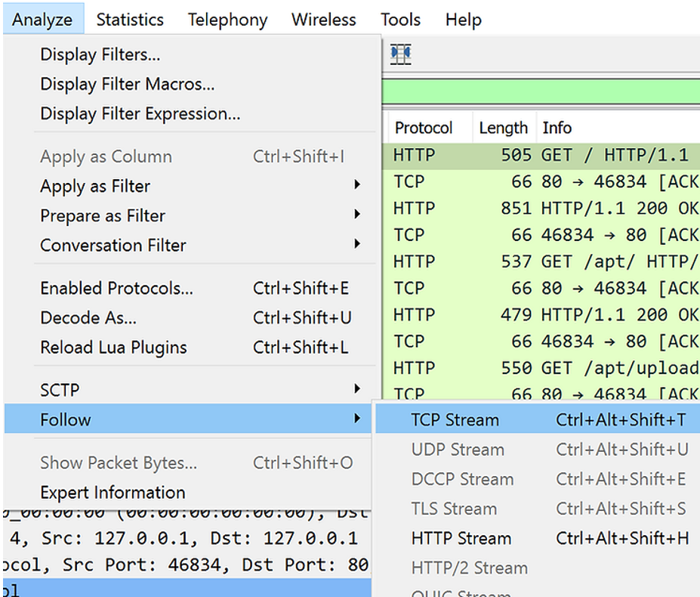Image resolution: width=700 pixels, height=597 pixels.
Task: Select Decode As... menu item
Action: coord(88,318)
